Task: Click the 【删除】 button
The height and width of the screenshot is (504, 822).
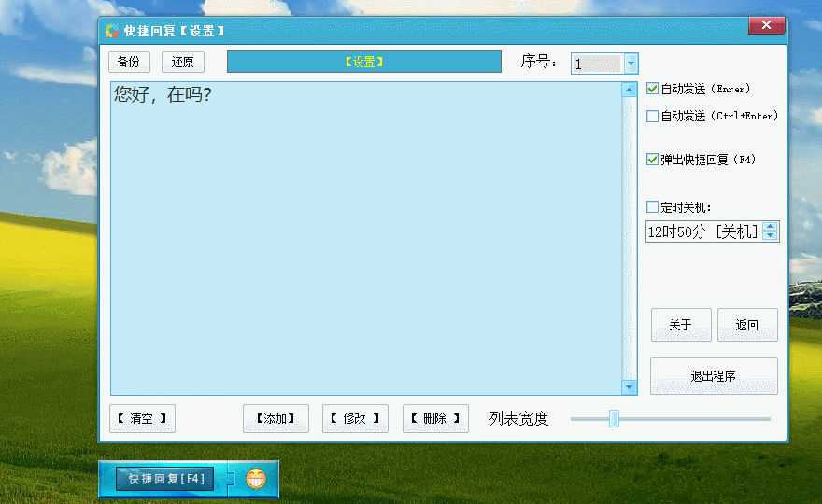Action: click(x=435, y=418)
